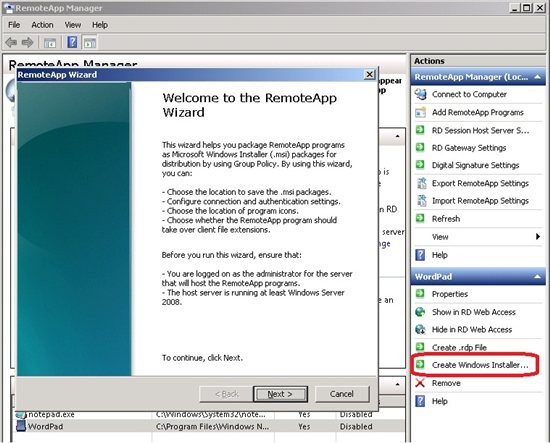Viewport: 550px width, 443px height.
Task: Click the Digital Signature Settings icon
Action: pos(420,165)
